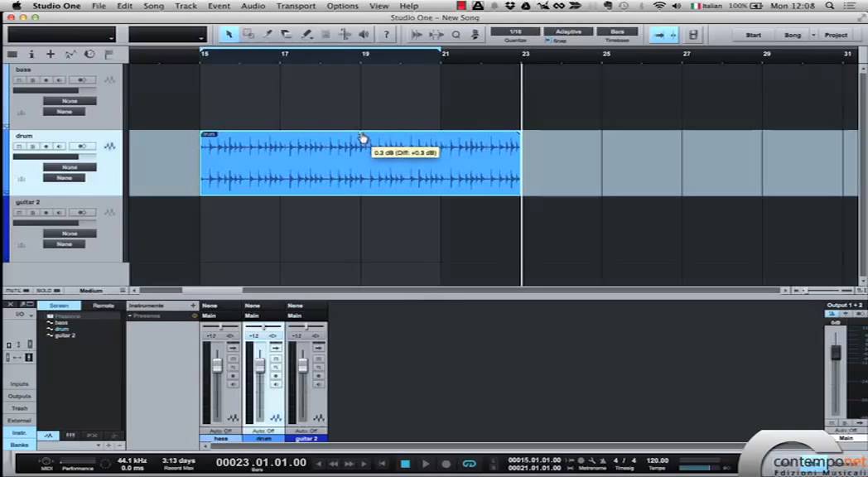The width and height of the screenshot is (868, 477).
Task: Open the Audio menu
Action: click(x=253, y=6)
